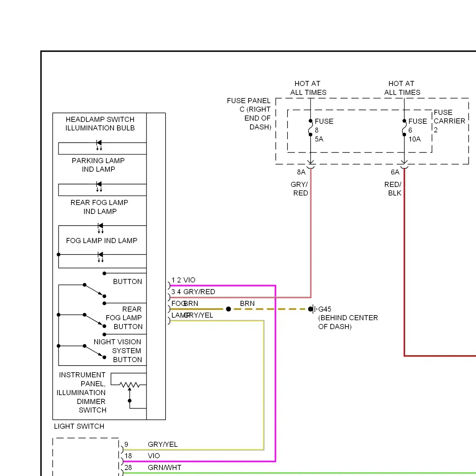Click the Fuse 6 10A label
This screenshot has width=476, height=476.
[418, 130]
